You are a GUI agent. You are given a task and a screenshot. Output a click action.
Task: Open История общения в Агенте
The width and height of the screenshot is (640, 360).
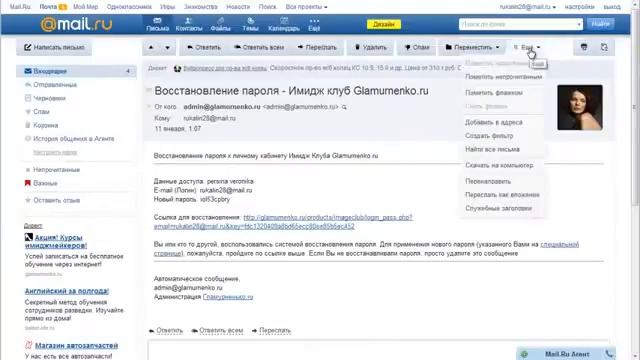click(x=73, y=139)
